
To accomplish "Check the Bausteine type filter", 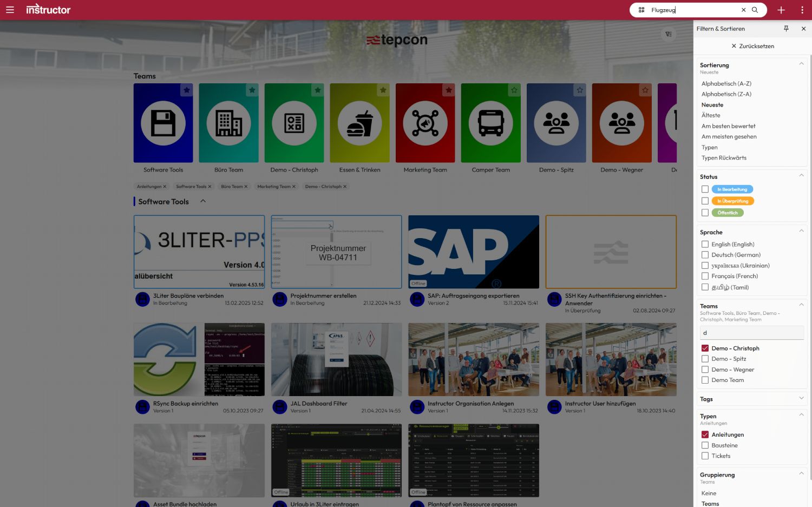I will [705, 445].
